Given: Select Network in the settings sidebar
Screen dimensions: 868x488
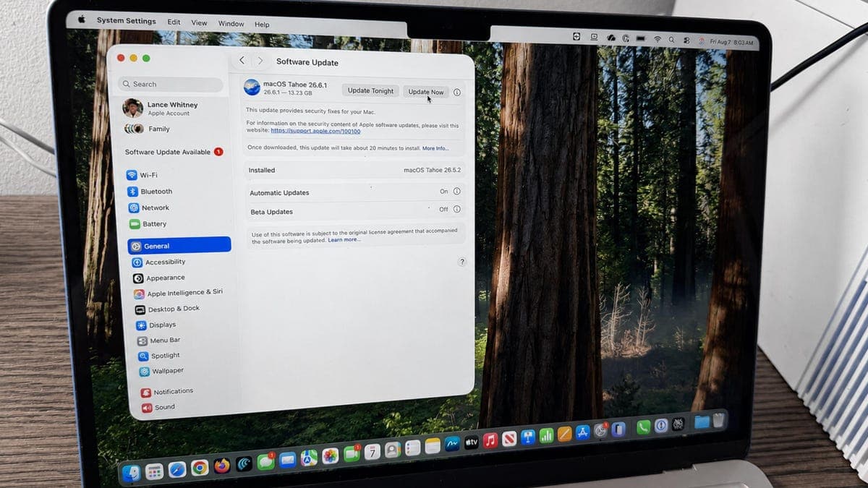Looking at the screenshot, I should (x=149, y=207).
